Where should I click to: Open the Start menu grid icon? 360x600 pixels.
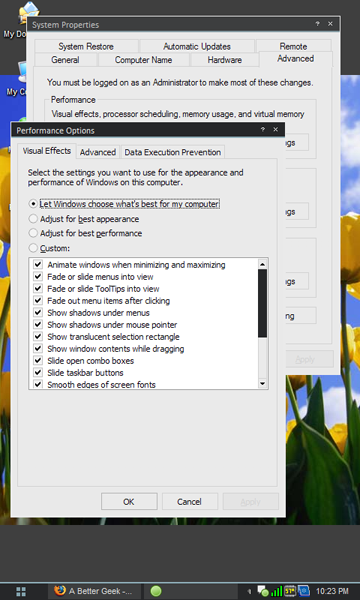pyautogui.click(x=21, y=591)
